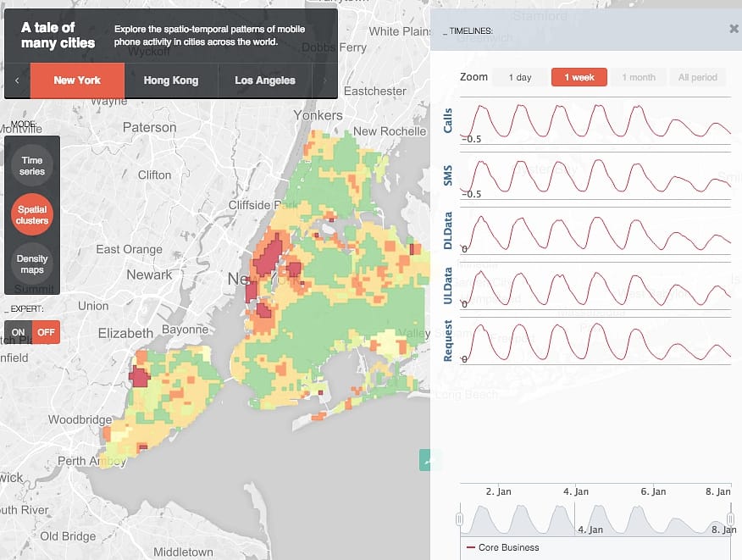Select the 1 week zoom option
This screenshot has height=560, width=742.
click(x=579, y=76)
